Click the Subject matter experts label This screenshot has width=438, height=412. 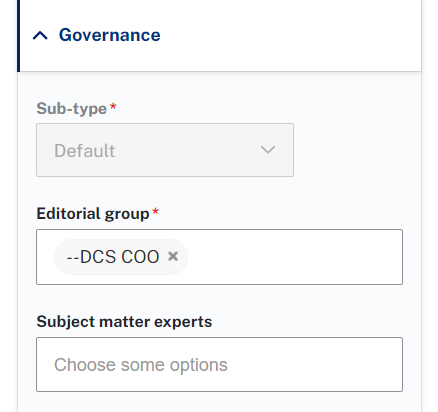(124, 322)
